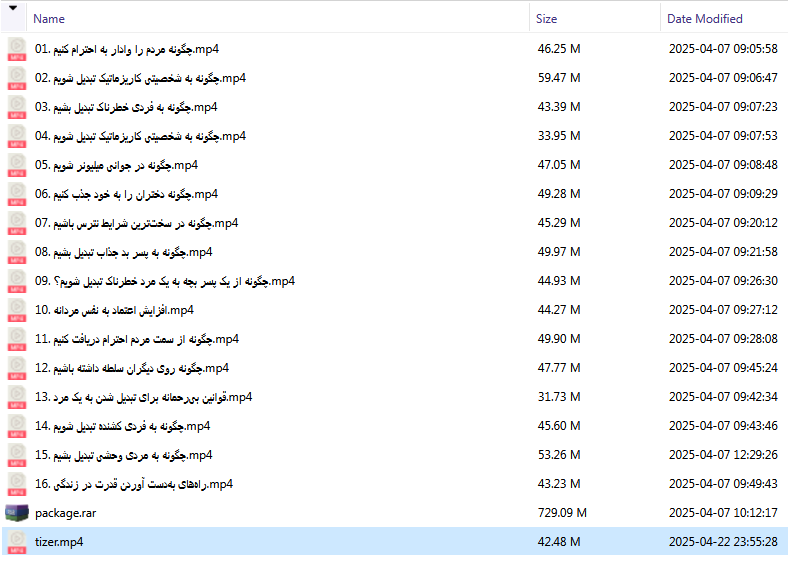Click the 44.27 M size value
The height and width of the screenshot is (575, 788).
[559, 310]
